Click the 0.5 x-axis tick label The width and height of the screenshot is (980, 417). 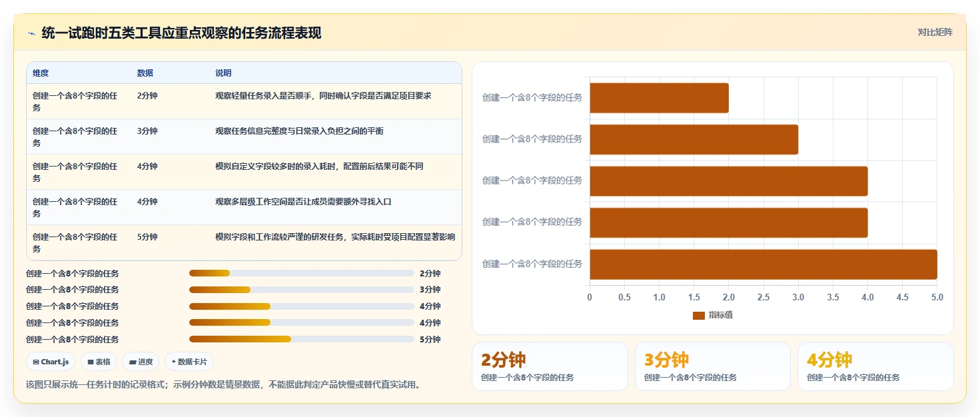pos(624,297)
